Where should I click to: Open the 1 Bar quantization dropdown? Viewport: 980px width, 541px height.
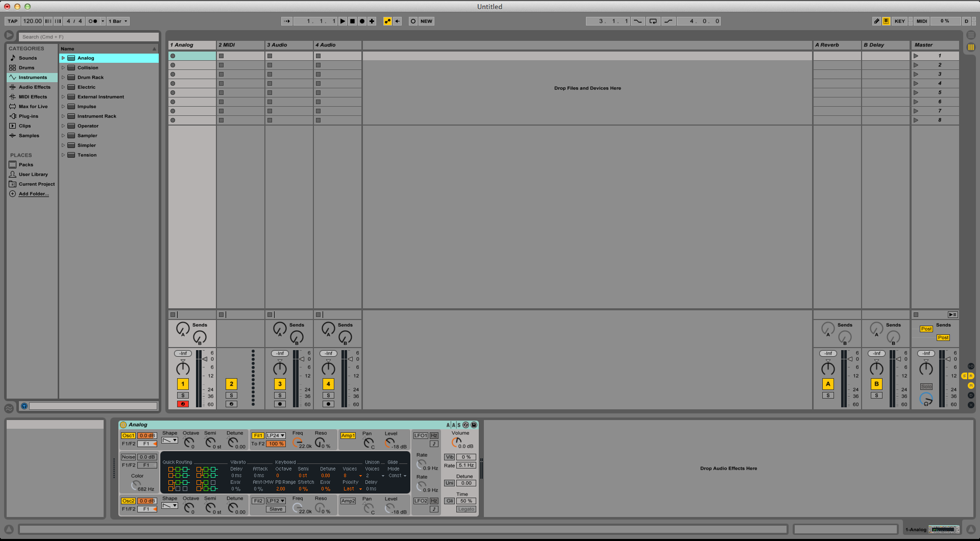click(x=117, y=21)
